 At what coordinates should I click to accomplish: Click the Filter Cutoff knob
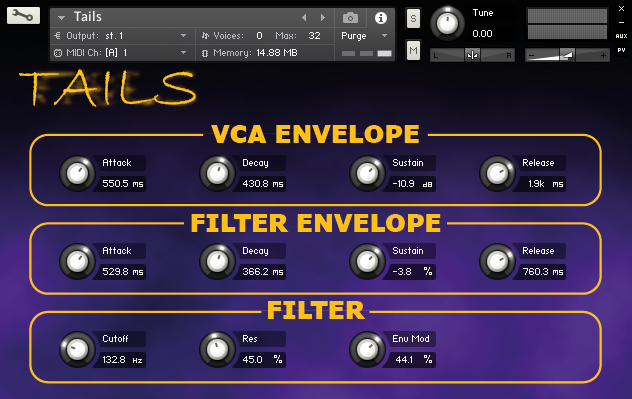point(77,349)
